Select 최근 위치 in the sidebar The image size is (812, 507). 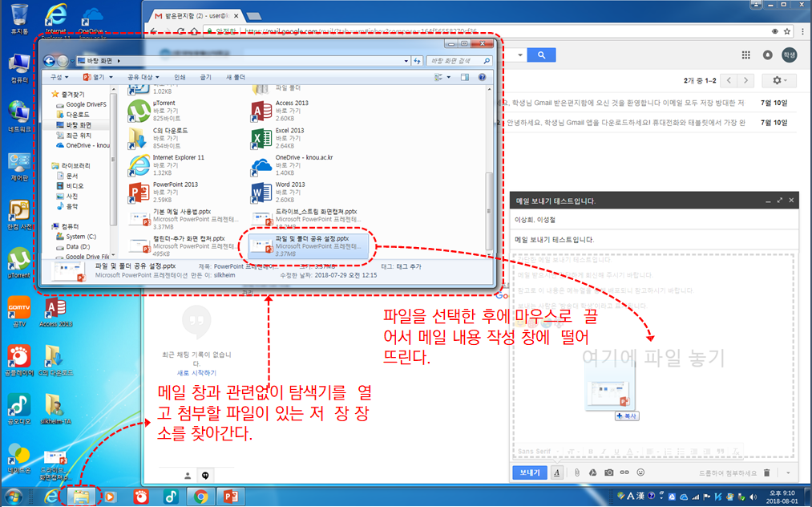pos(74,136)
